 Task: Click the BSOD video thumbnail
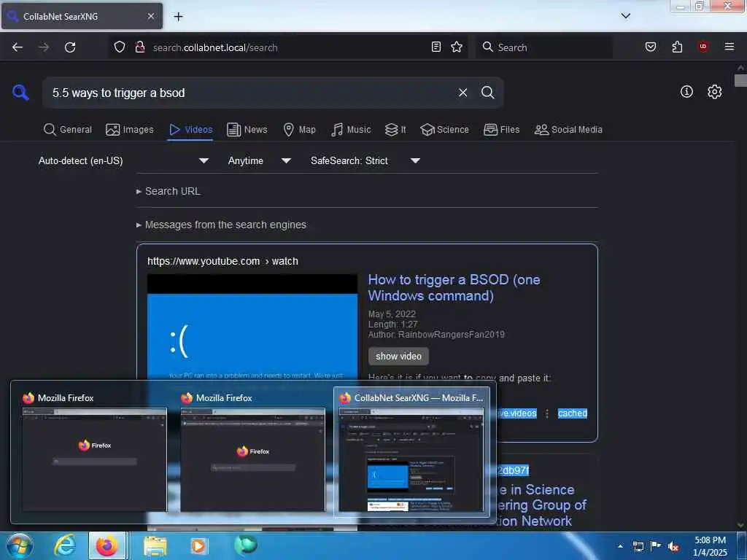pos(252,327)
